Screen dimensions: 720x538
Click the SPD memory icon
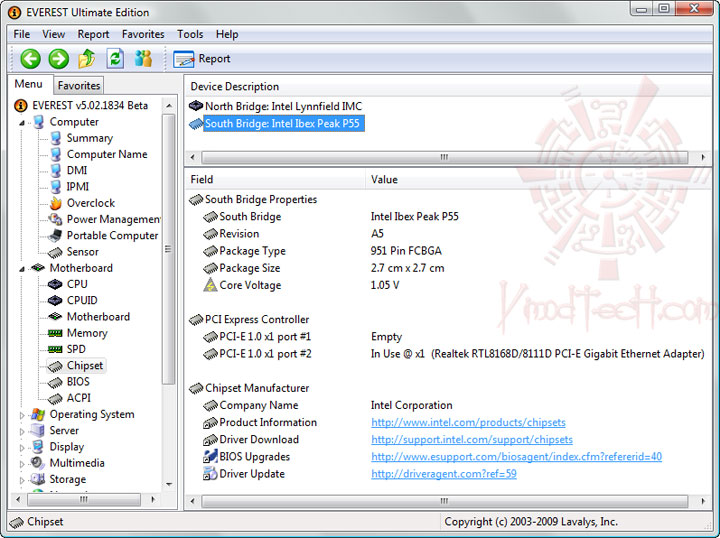click(55, 349)
